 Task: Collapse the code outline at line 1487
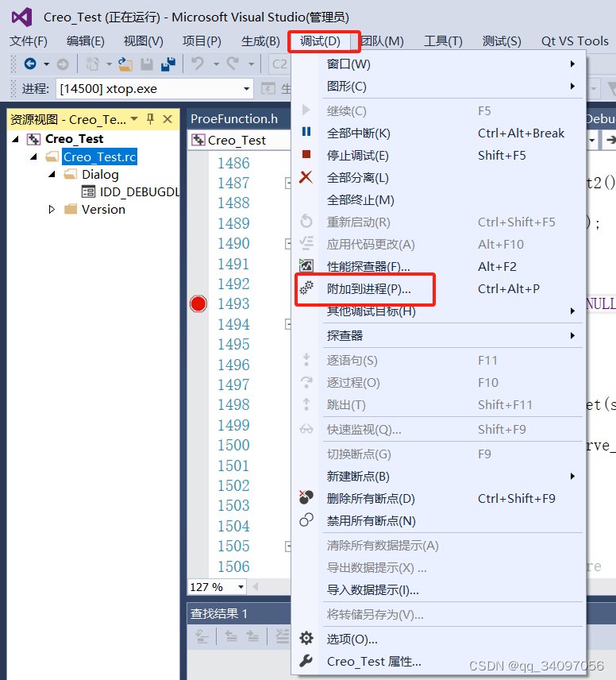(288, 184)
